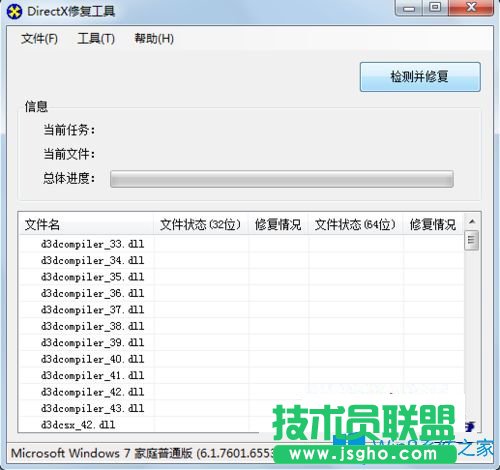
Task: Close the DirectX修复工具 window
Action: 471,7
